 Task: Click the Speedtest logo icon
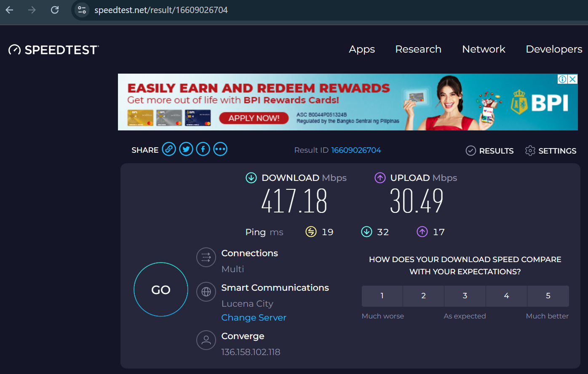point(14,50)
